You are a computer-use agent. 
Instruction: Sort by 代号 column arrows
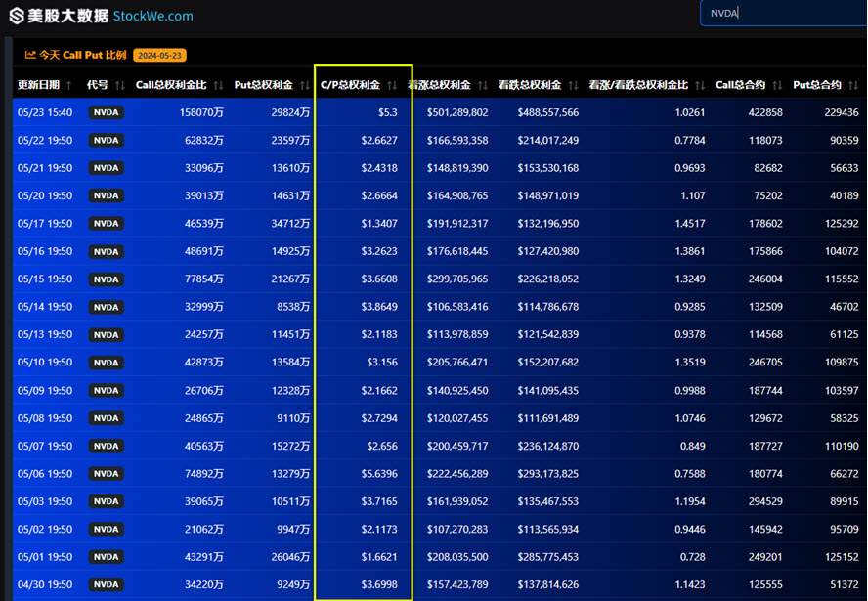120,85
